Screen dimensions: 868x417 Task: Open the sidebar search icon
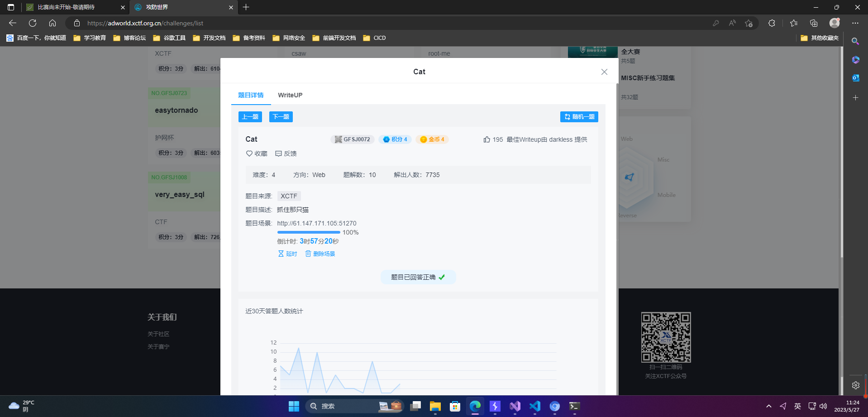[855, 41]
